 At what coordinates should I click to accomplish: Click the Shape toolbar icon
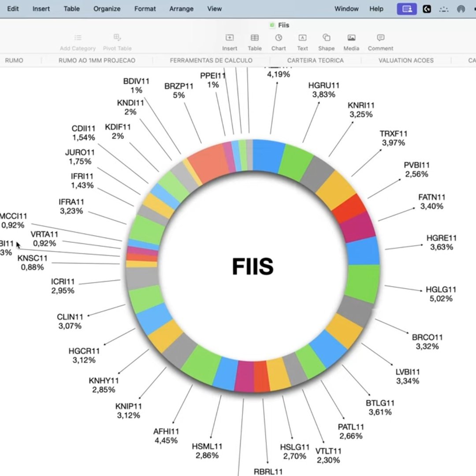tap(326, 37)
